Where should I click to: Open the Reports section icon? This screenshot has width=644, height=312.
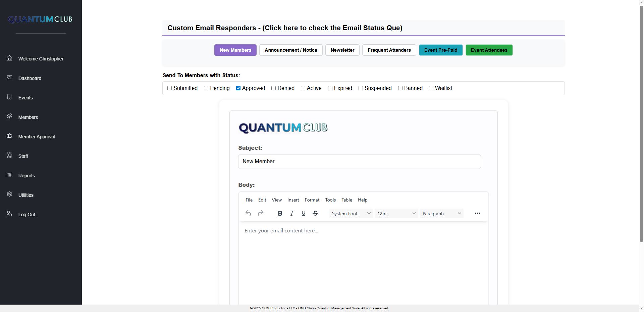9,174
